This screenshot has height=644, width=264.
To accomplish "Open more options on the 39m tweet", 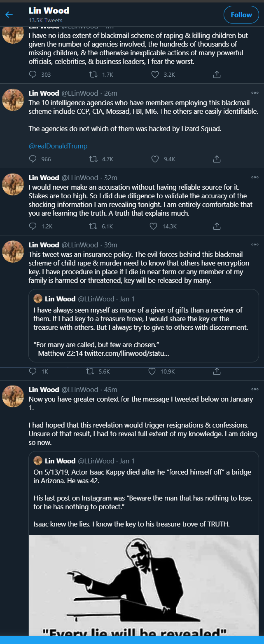I will pos(255,244).
